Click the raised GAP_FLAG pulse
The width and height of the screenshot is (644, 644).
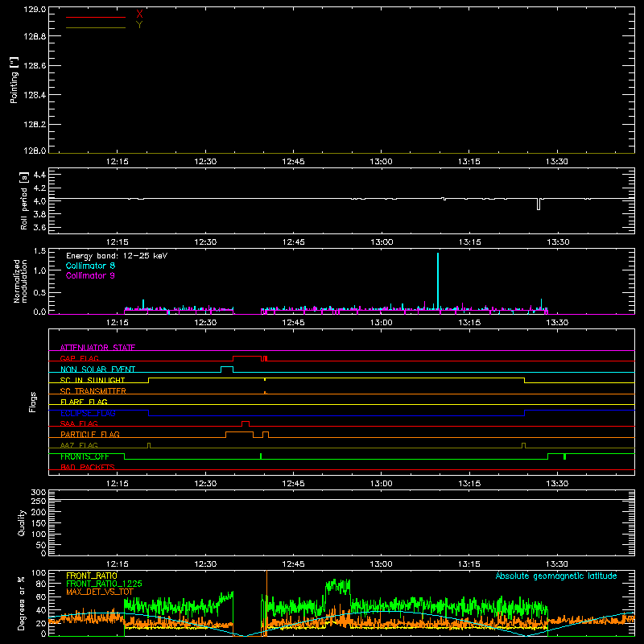tap(247, 357)
